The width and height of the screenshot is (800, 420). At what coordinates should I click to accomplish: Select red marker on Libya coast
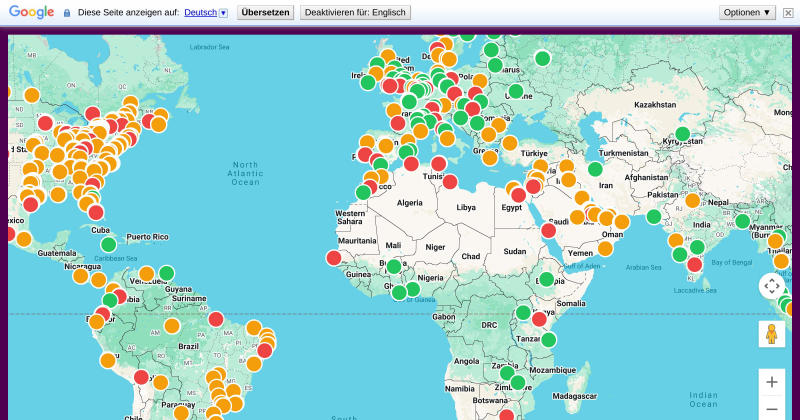tap(450, 181)
